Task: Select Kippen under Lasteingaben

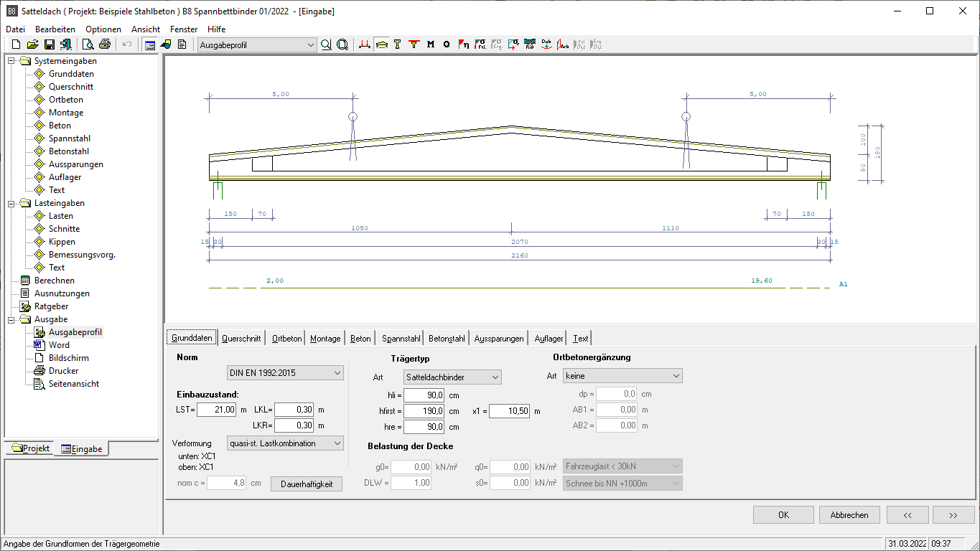Action: tap(62, 242)
